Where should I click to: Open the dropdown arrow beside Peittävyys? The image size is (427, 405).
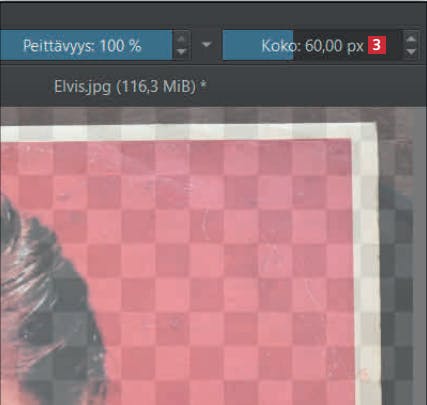pos(207,44)
